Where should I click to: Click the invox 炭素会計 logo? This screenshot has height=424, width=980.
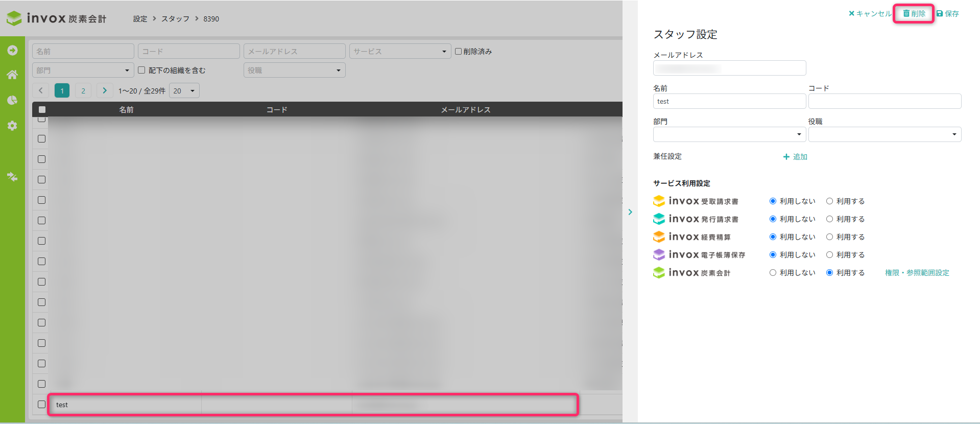click(x=56, y=18)
